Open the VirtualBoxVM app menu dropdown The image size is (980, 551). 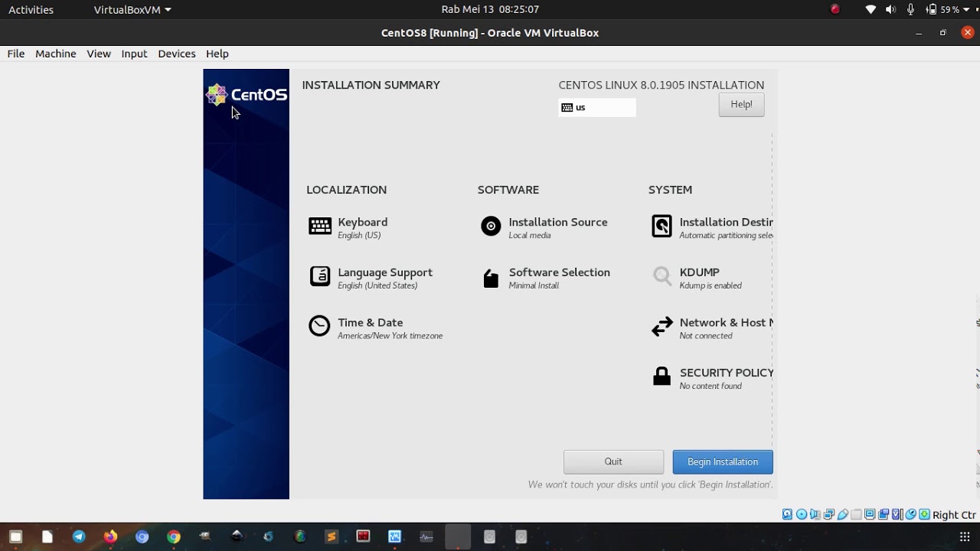coord(132,9)
